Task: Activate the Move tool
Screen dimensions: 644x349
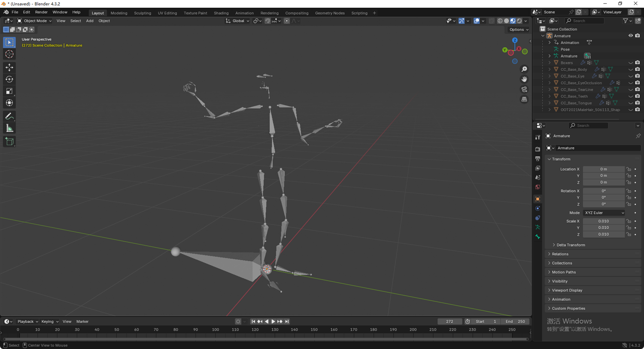Action: (9, 67)
